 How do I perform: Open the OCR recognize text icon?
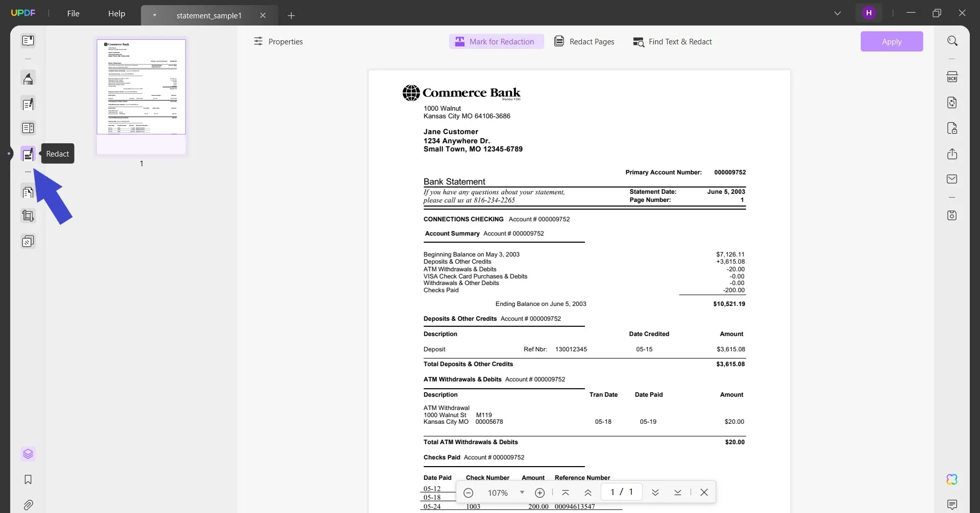pos(952,77)
